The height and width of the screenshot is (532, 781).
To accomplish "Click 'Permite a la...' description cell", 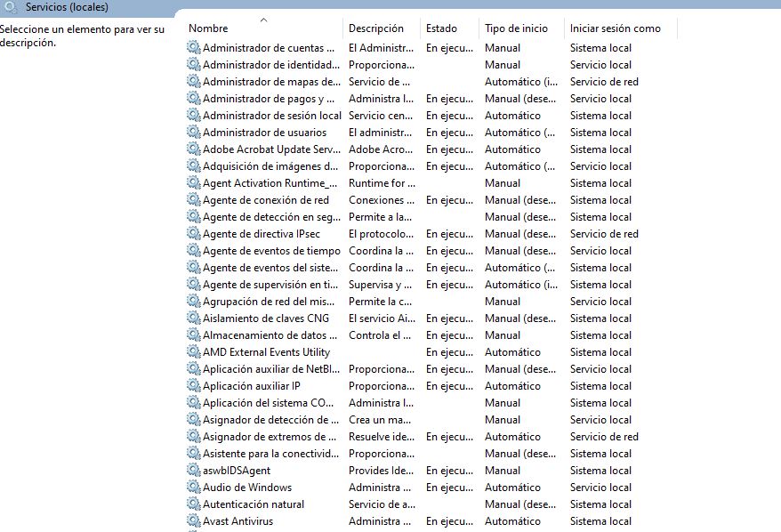I will 380,217.
